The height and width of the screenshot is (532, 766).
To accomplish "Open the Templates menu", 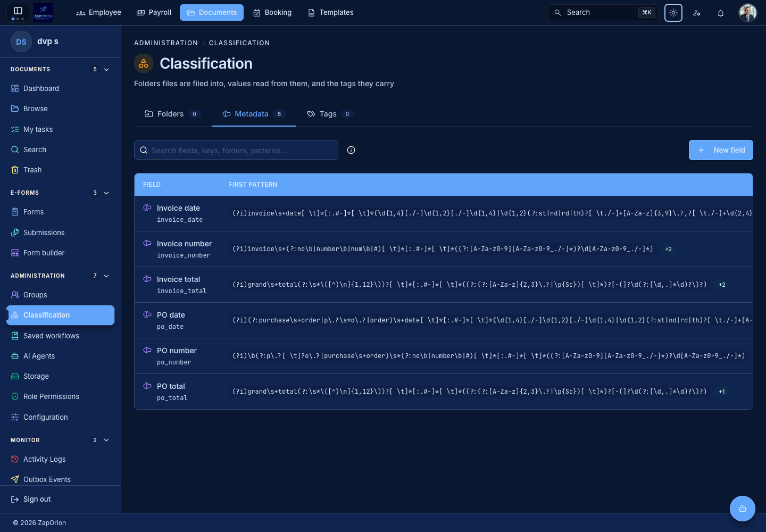I will point(331,12).
